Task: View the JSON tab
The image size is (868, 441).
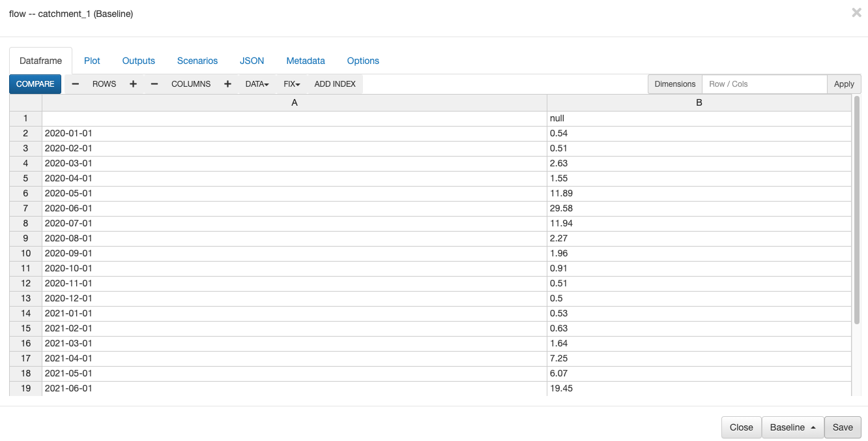Action: coord(252,61)
